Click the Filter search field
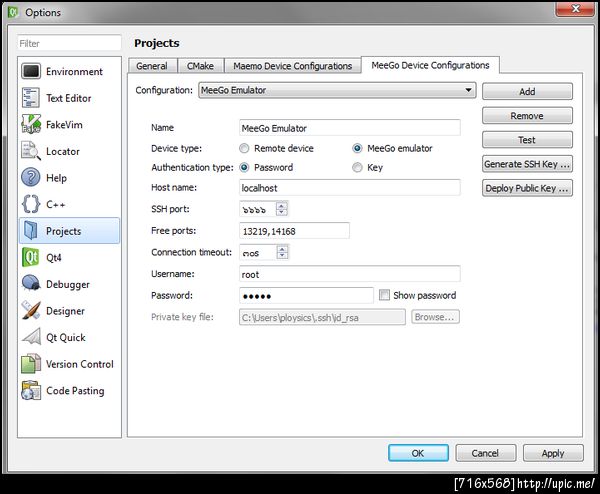The height and width of the screenshot is (494, 600). pyautogui.click(x=69, y=43)
